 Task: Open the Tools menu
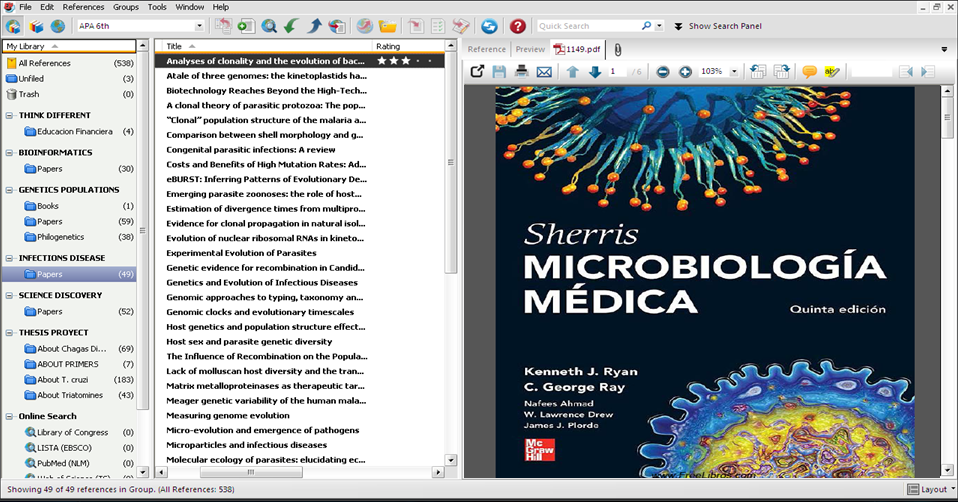157,7
